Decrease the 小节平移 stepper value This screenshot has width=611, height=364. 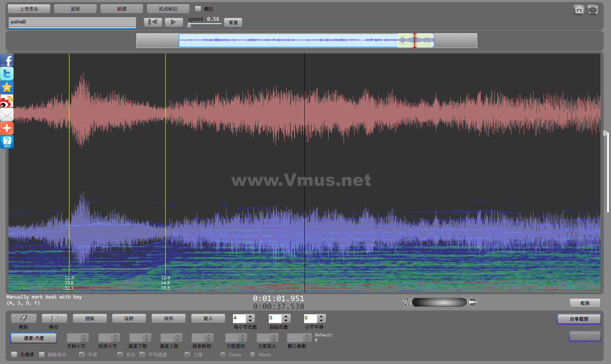click(x=321, y=320)
